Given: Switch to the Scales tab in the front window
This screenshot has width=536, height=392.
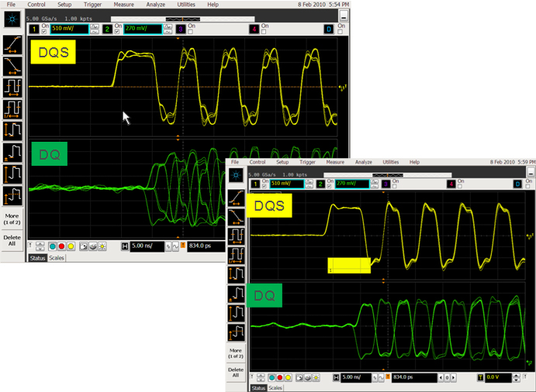Looking at the screenshot, I should coord(276,388).
